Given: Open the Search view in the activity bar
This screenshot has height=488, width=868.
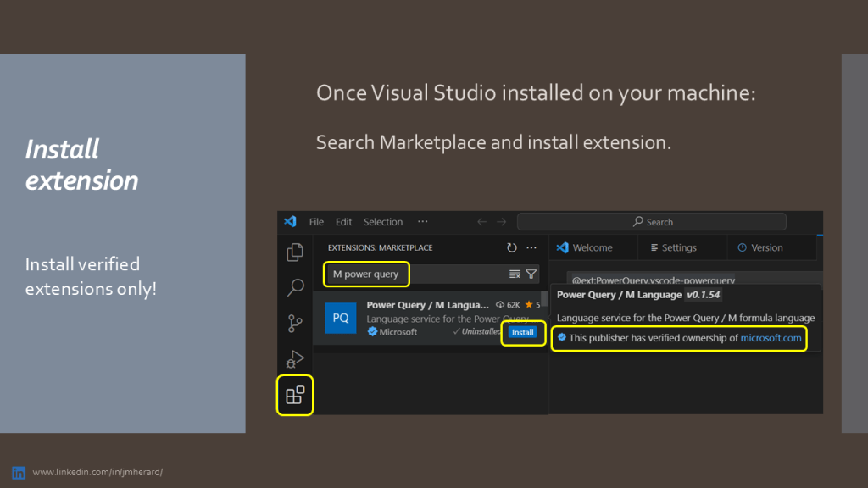Looking at the screenshot, I should click(x=295, y=288).
